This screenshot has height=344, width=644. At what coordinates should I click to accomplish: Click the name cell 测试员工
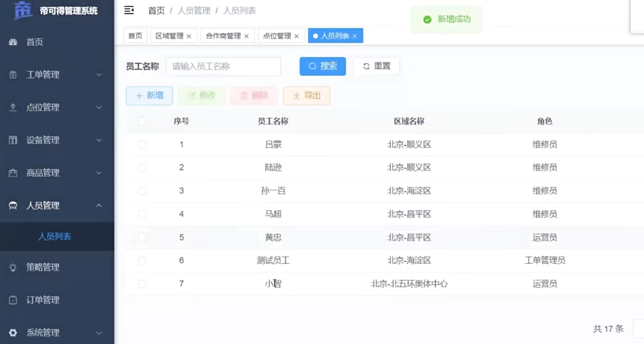(273, 261)
